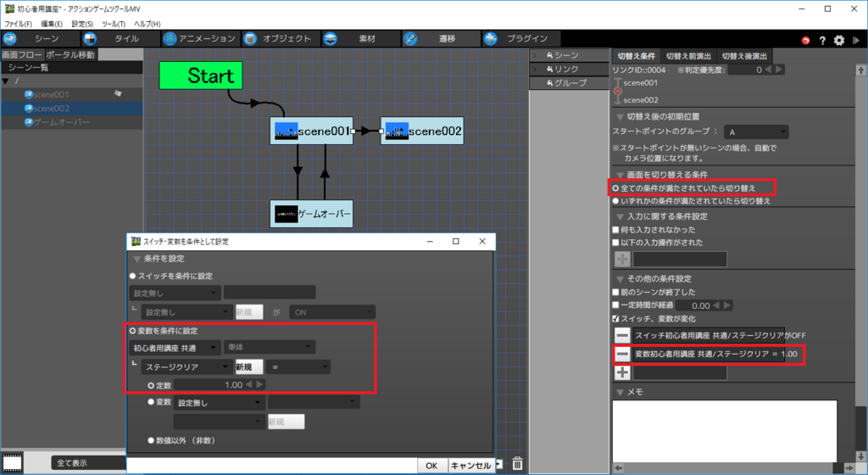The image size is (868, 475).
Task: Open the ヘルプ(H) menu
Action: (x=147, y=24)
